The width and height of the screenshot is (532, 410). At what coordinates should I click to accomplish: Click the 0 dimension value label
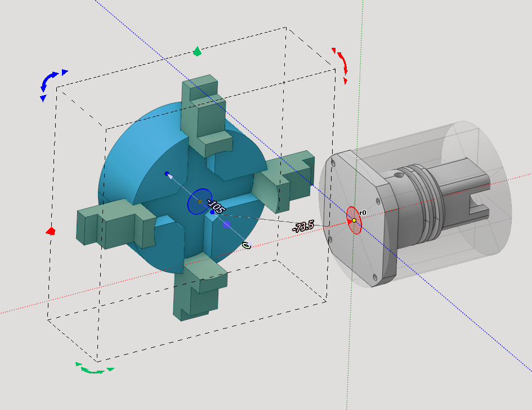click(x=246, y=245)
